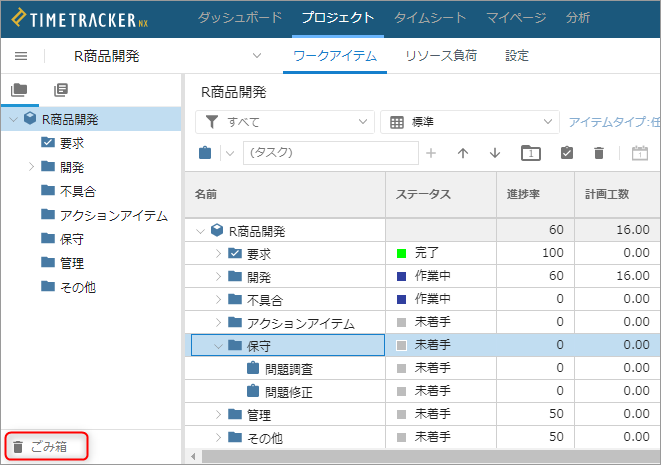Open the hamburger menu icon
The height and width of the screenshot is (465, 661).
pyautogui.click(x=21, y=56)
